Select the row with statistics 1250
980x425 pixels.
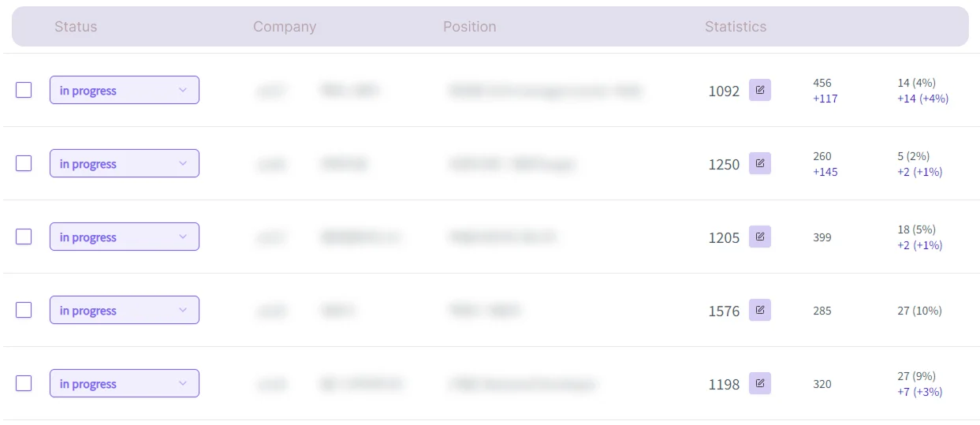coord(24,163)
